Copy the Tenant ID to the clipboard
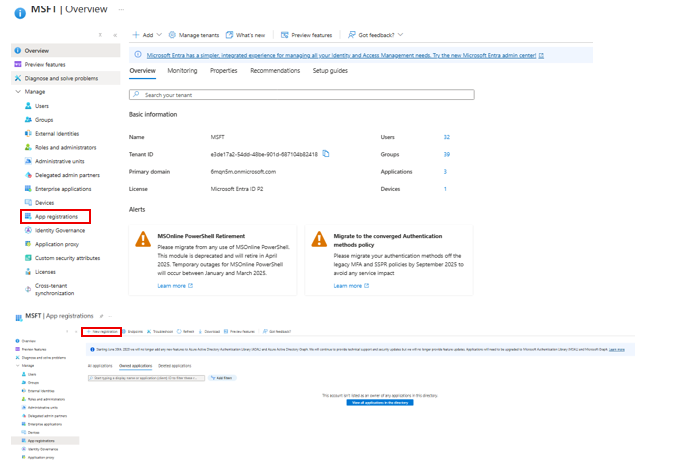The image size is (680, 468). [x=326, y=154]
